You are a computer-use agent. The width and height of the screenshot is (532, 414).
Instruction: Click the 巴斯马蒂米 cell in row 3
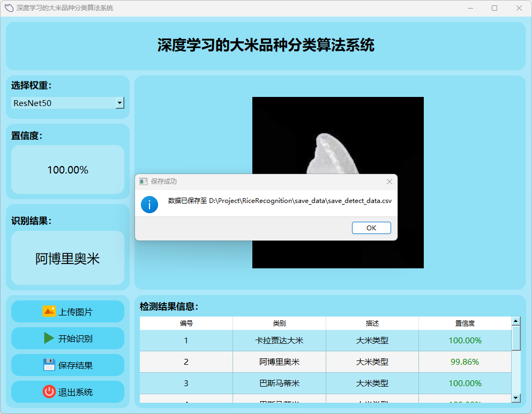[279, 383]
